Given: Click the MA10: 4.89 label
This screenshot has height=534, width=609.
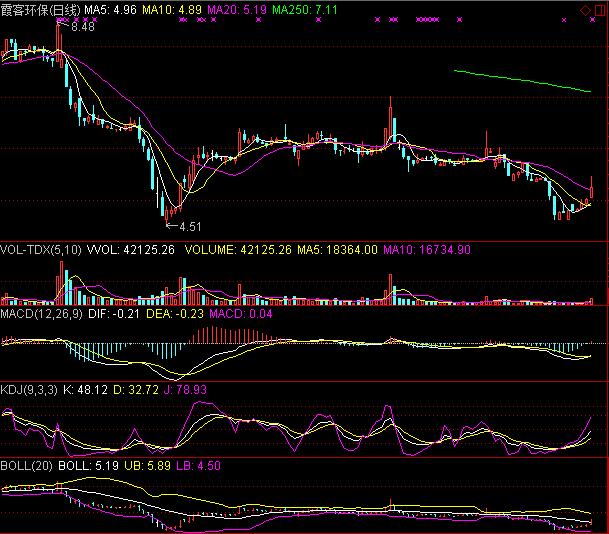Looking at the screenshot, I should point(171,10).
